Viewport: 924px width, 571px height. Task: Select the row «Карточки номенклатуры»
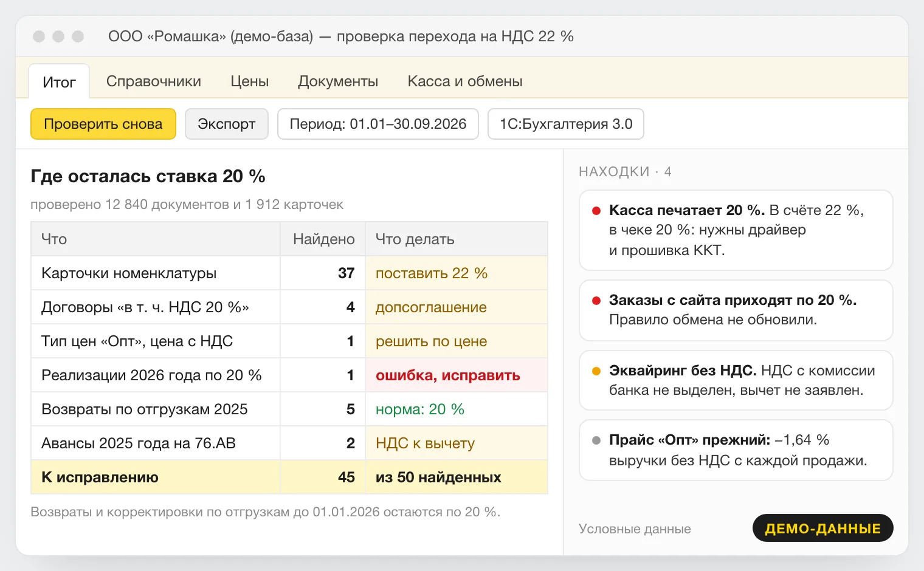(x=289, y=273)
